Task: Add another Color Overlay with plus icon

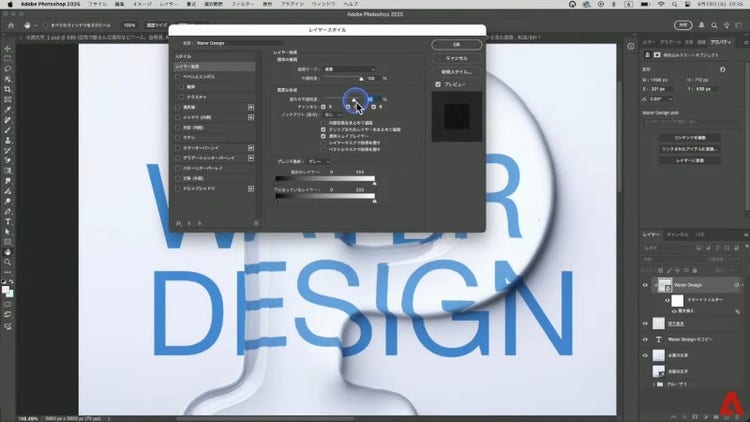Action: click(250, 147)
